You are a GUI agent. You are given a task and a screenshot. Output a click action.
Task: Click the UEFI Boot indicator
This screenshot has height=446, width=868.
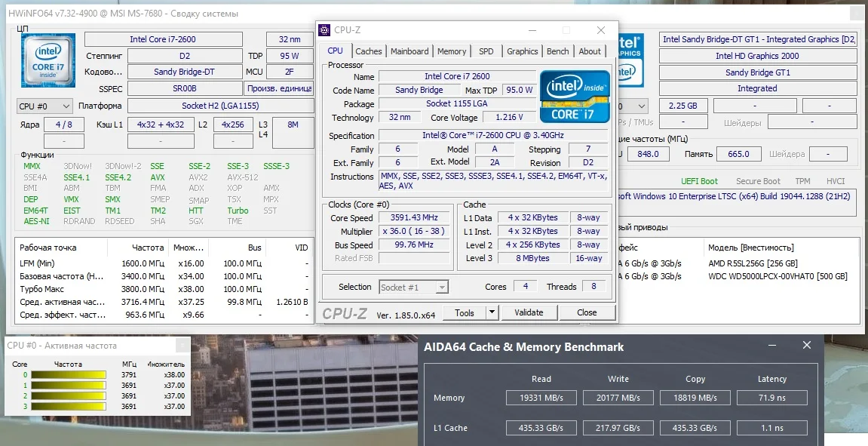(699, 181)
